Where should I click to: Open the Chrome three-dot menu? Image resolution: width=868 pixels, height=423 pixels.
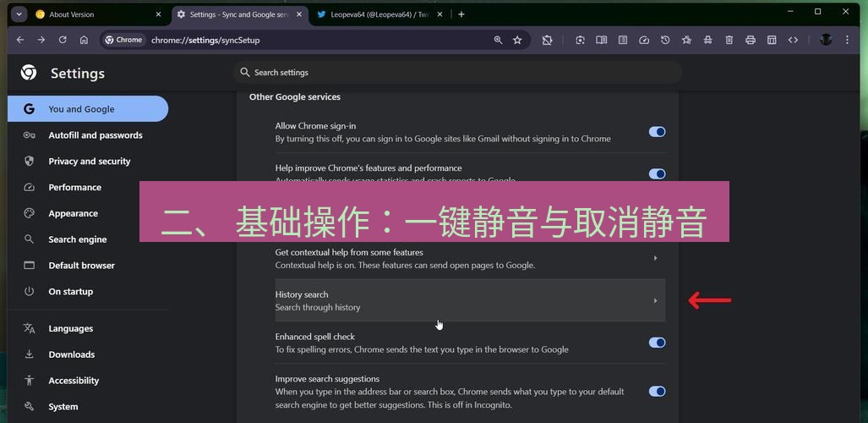(x=847, y=40)
